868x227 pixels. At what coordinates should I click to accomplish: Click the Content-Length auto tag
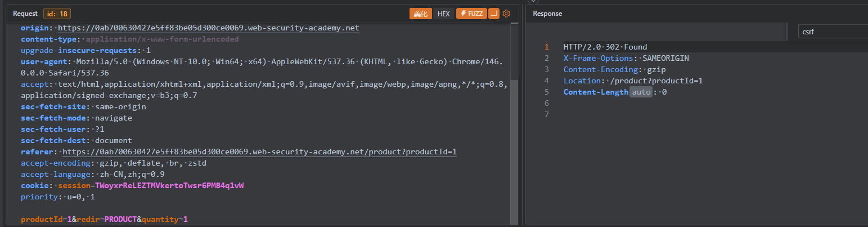click(640, 92)
